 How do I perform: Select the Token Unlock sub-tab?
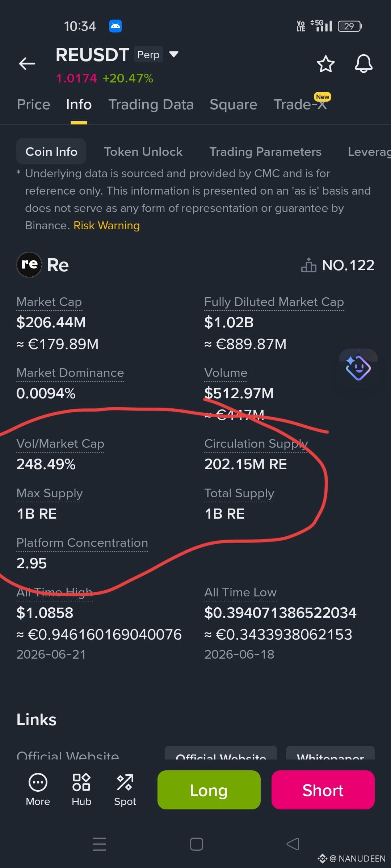click(x=143, y=152)
